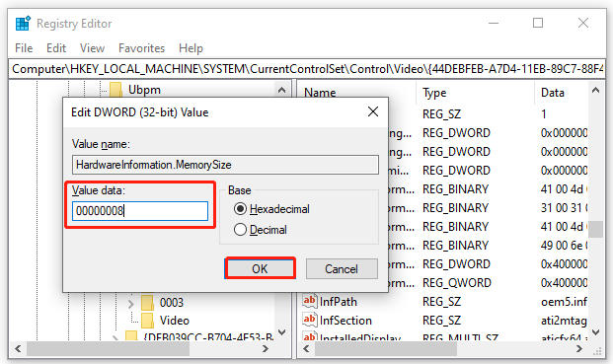This screenshot has height=364, width=613.
Task: Click the tree pane scroll right arrow
Action: (266, 348)
